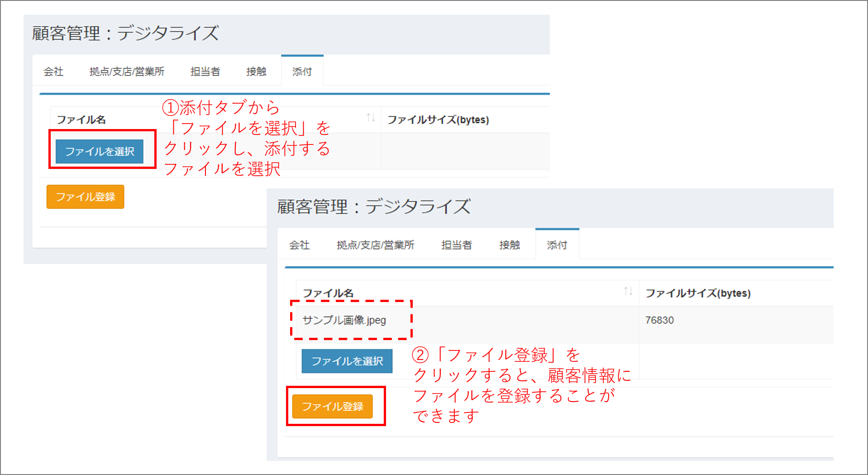Viewport: 868px width, 475px height.
Task: Click orange ファイル登録 button in upper panel
Action: click(x=85, y=197)
